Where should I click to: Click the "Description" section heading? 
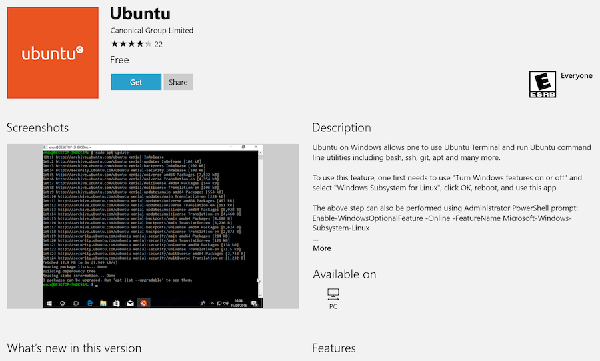coord(342,127)
